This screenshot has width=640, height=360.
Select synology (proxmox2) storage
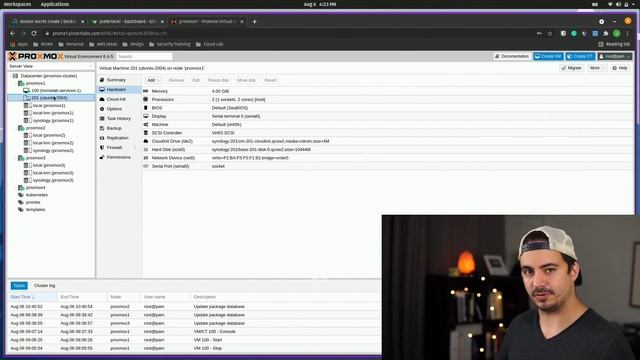coord(53,151)
